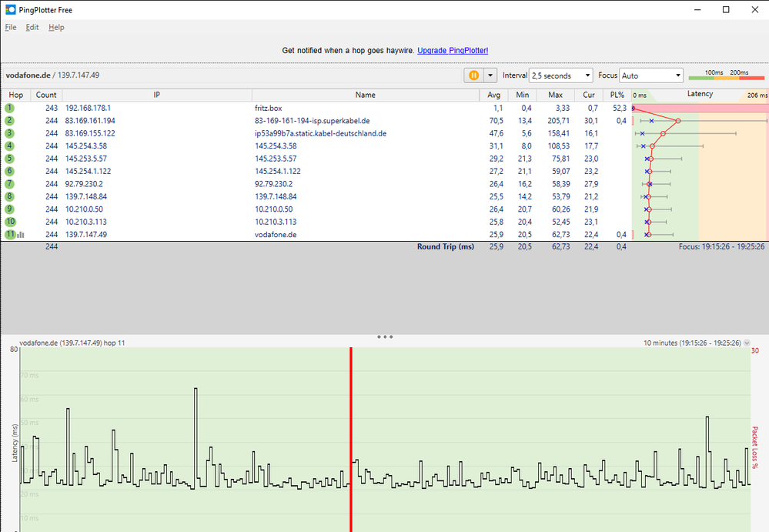Select IP 10.210.3.113 in IP column

tap(85, 222)
